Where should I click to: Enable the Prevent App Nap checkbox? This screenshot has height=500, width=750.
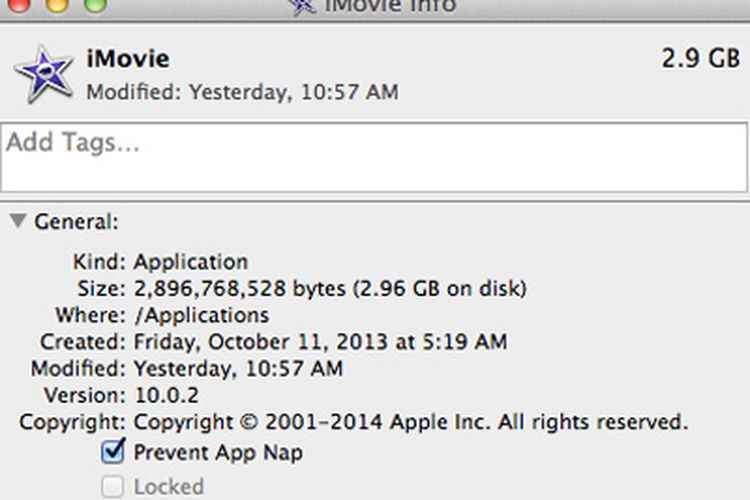(113, 451)
